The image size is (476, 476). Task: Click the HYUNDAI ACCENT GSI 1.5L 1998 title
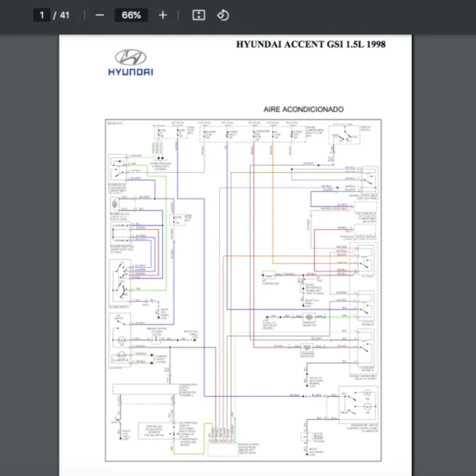pyautogui.click(x=311, y=44)
